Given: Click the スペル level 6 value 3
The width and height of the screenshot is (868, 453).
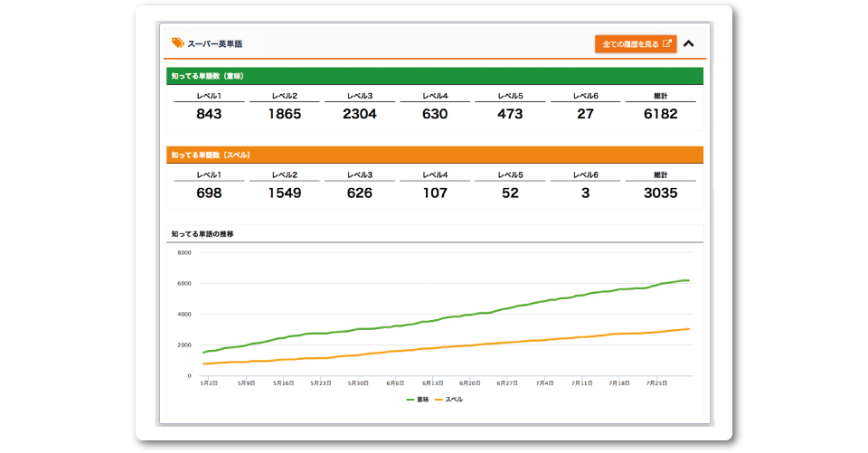Looking at the screenshot, I should [585, 193].
